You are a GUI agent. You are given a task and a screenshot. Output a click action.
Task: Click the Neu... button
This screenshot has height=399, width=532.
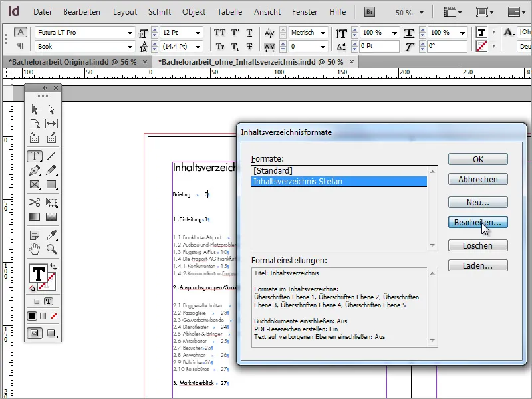477,203
